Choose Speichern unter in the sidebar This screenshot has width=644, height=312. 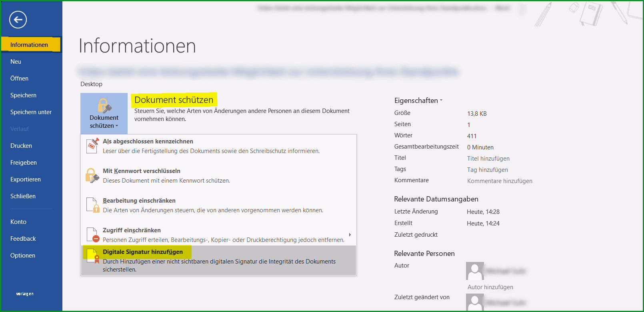pyautogui.click(x=31, y=112)
